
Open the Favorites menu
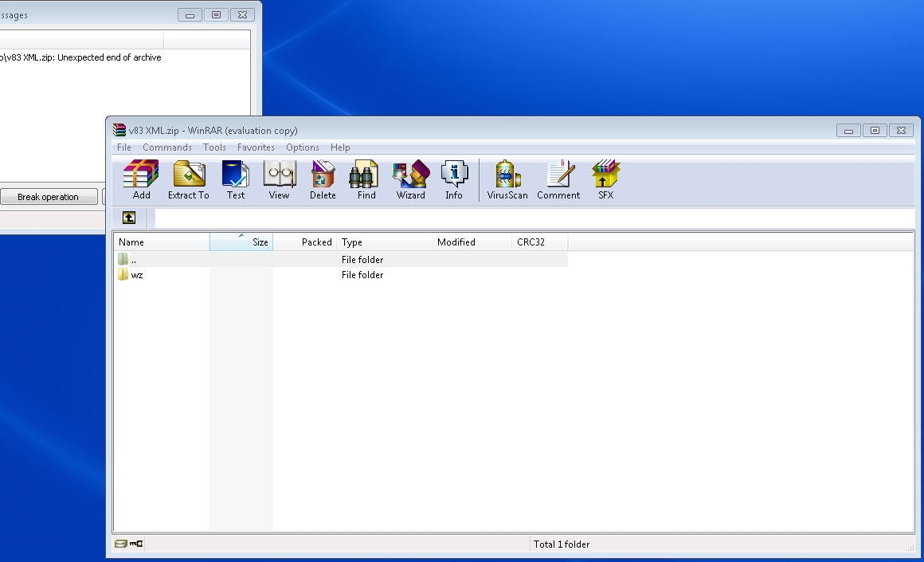tap(256, 147)
